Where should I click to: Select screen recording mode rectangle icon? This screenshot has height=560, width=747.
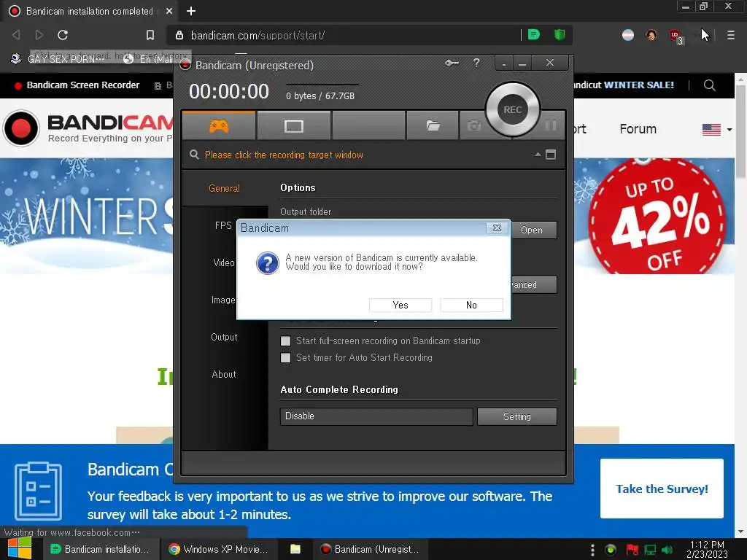[293, 125]
